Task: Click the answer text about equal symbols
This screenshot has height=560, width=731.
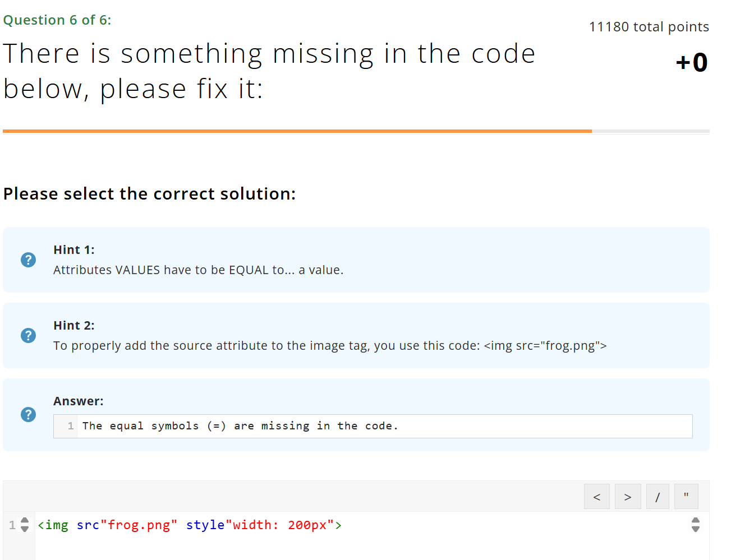Action: (240, 426)
